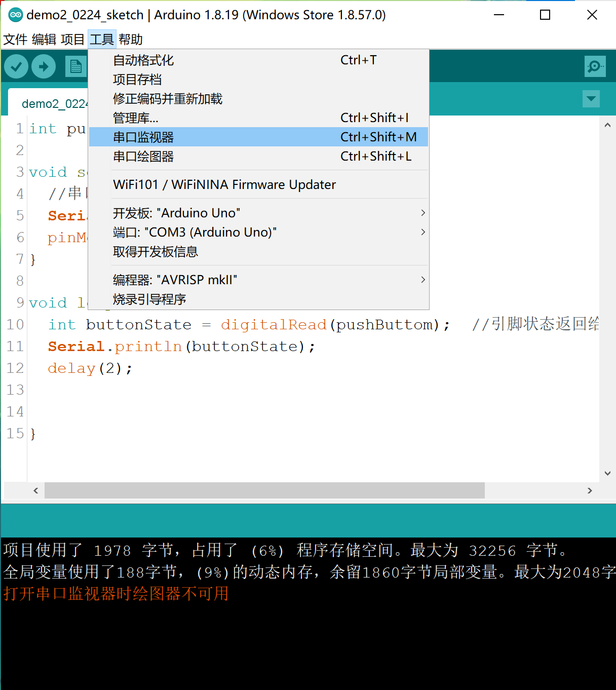This screenshot has height=690, width=616.
Task: Click the horizontal scrollbar thumb
Action: (264, 490)
